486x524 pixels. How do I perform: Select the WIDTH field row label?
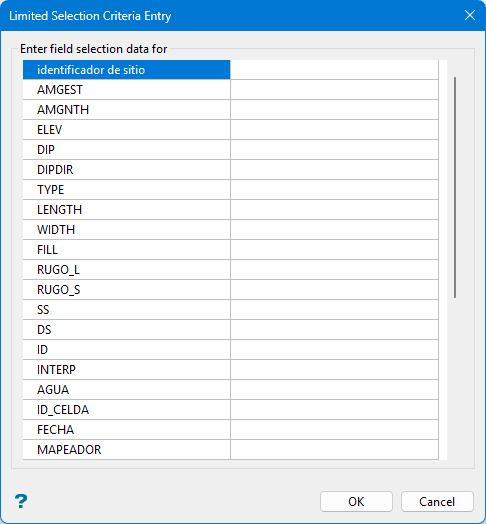[127, 230]
